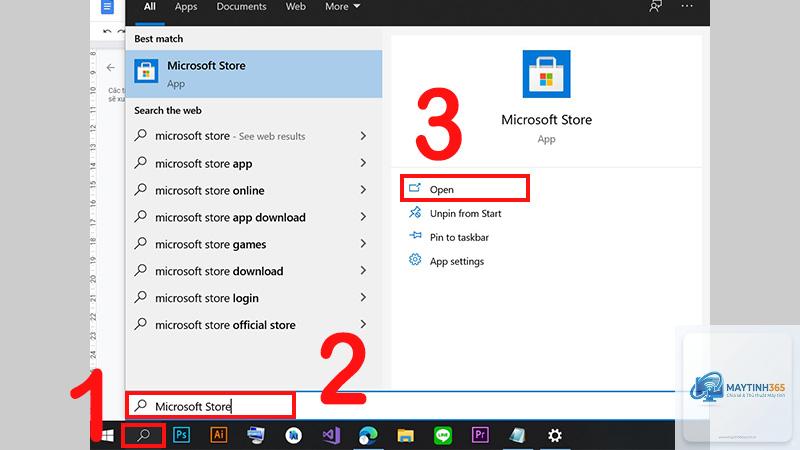Click the Open icon beside the Open label

pyautogui.click(x=415, y=188)
